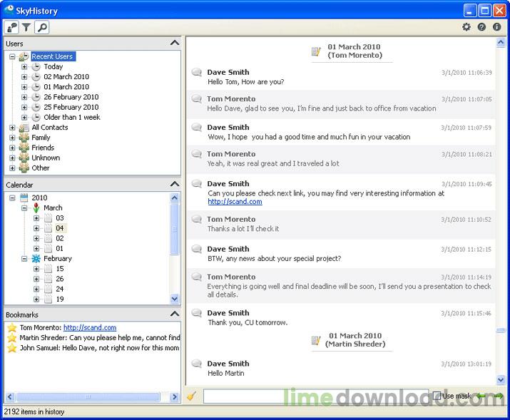The height and width of the screenshot is (420, 510).
Task: Click the calendar scrollbar up arrow
Action: point(175,198)
